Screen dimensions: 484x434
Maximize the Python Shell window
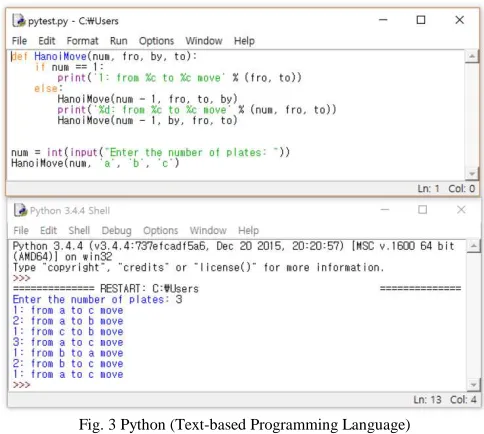422,210
